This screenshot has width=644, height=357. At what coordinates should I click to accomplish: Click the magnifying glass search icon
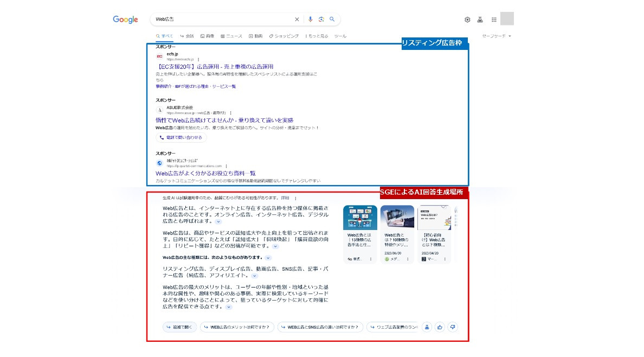tap(332, 20)
